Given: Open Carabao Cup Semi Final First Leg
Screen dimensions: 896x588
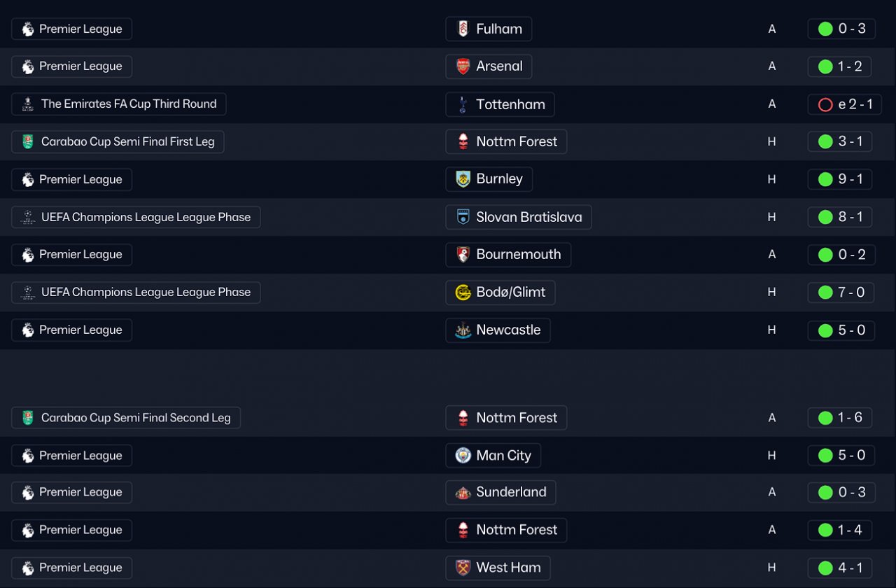Looking at the screenshot, I should point(127,142).
